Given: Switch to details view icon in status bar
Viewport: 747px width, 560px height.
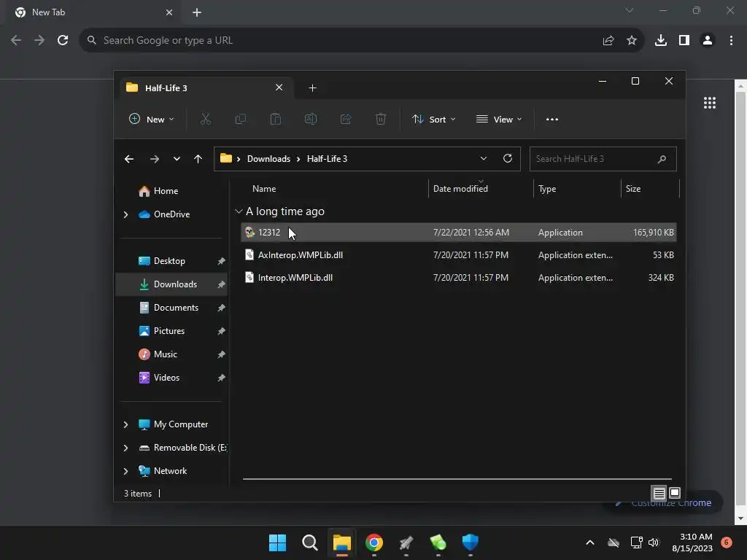Looking at the screenshot, I should point(659,493).
